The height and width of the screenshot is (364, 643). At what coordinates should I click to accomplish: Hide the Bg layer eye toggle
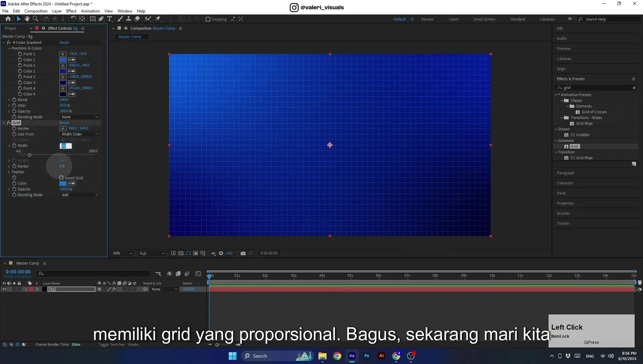pos(4,289)
